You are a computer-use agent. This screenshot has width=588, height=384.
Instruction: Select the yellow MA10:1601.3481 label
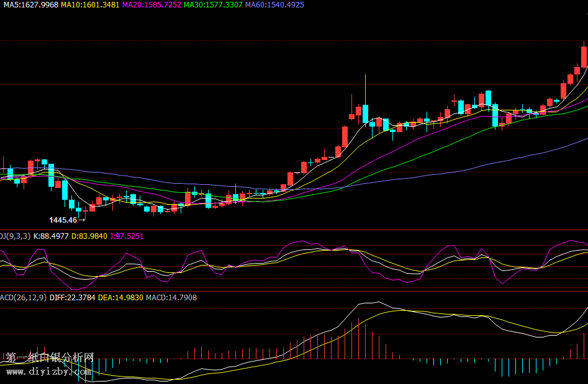(x=90, y=4)
